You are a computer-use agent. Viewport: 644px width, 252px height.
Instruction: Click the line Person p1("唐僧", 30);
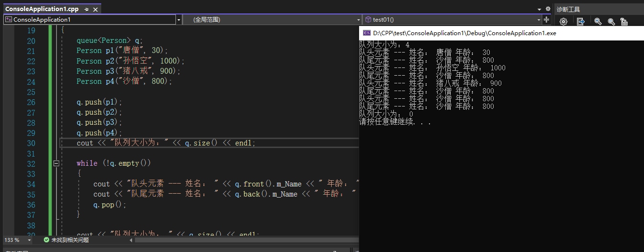coord(122,51)
